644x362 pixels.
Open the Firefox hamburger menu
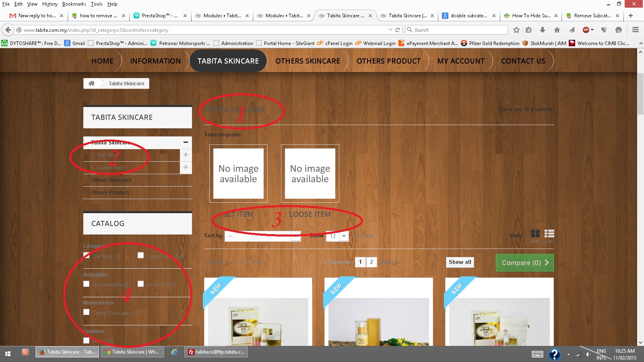coord(636,30)
